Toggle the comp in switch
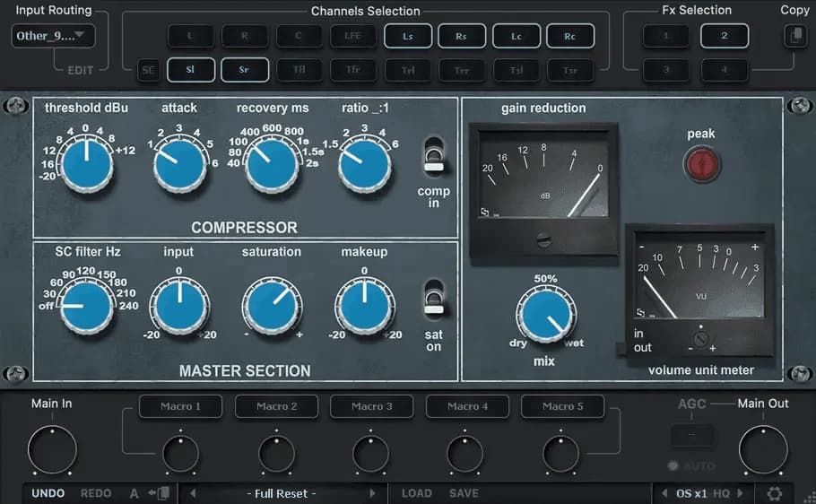This screenshot has height=504, width=816. pyautogui.click(x=433, y=155)
